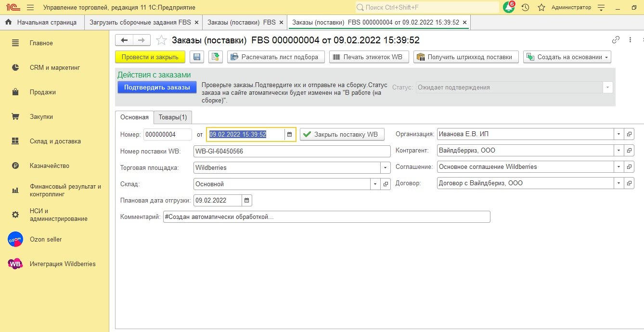644x332 pixels.
Task: Close the FBS 000000004 document tab
Action: click(464, 23)
